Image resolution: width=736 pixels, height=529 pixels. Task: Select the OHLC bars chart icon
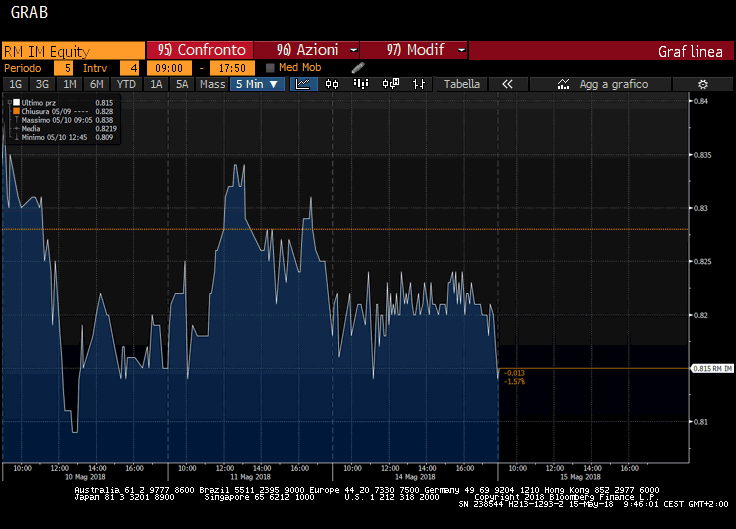419,84
